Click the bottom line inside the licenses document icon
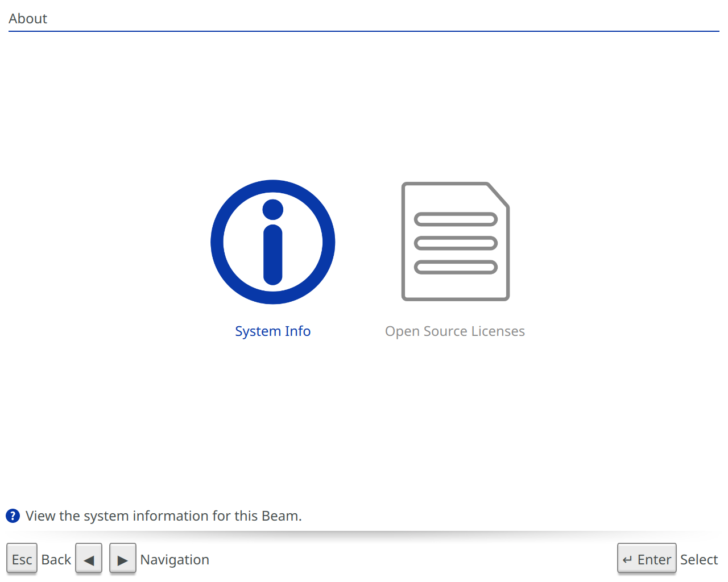 click(x=456, y=267)
